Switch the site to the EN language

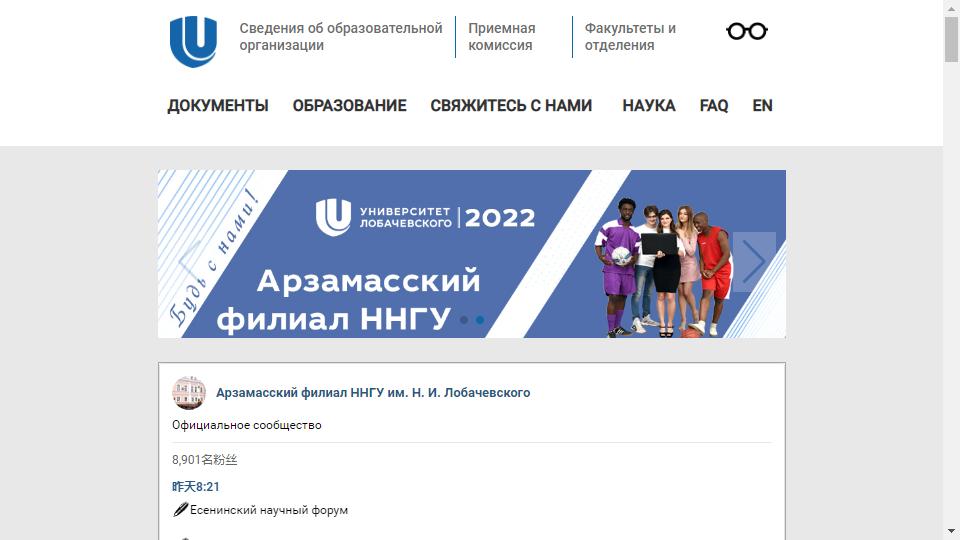click(x=762, y=105)
